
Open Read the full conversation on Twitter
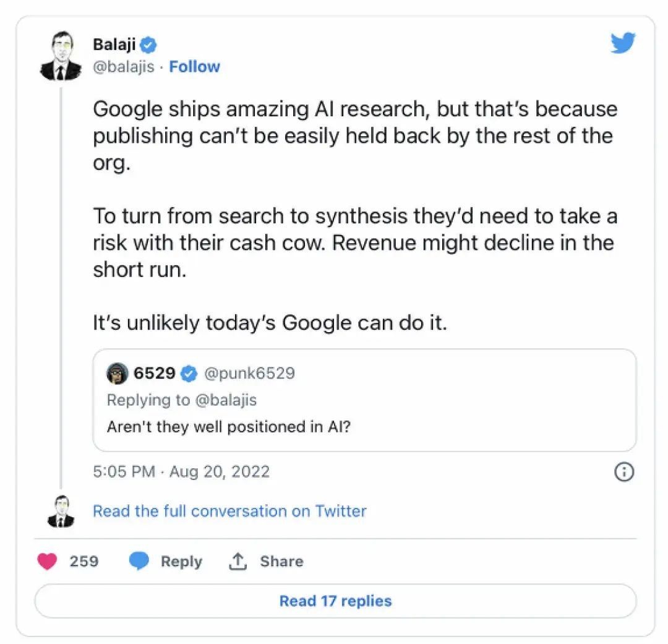(x=229, y=511)
